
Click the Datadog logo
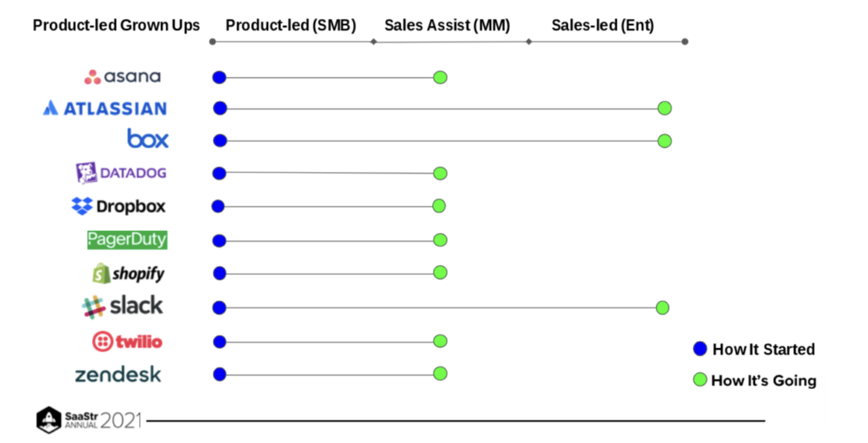click(121, 173)
